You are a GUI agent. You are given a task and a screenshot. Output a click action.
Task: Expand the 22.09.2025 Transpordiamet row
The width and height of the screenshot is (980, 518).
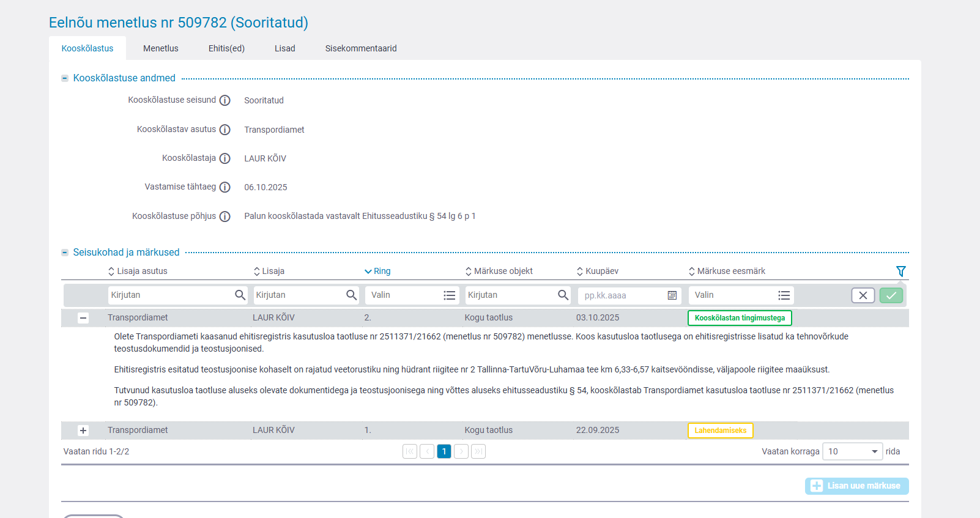83,431
